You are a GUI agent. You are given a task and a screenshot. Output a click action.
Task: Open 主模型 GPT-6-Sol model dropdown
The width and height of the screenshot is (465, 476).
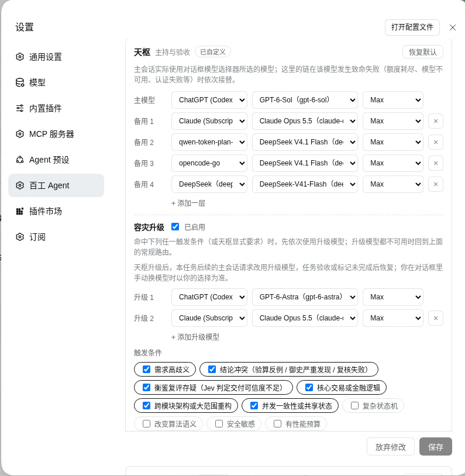(x=305, y=100)
